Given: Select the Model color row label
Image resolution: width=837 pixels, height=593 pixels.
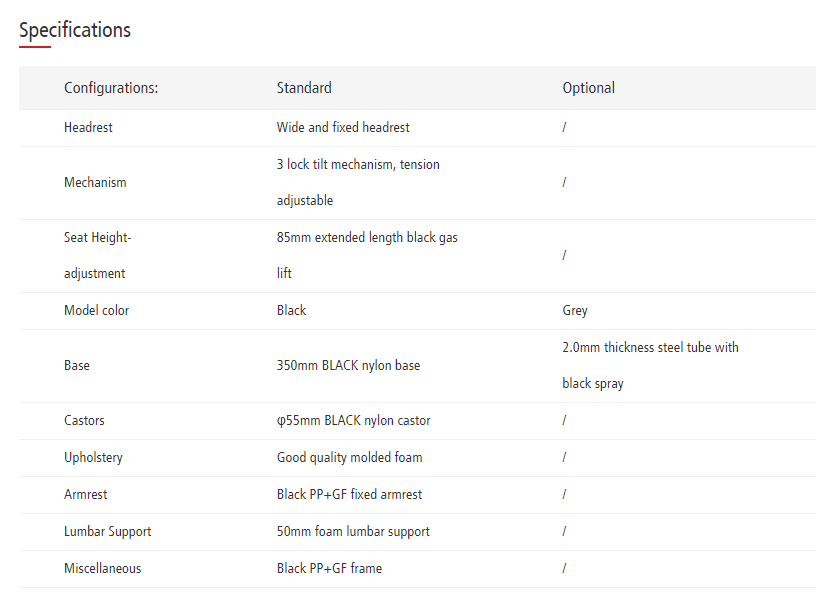Looking at the screenshot, I should [x=96, y=311].
